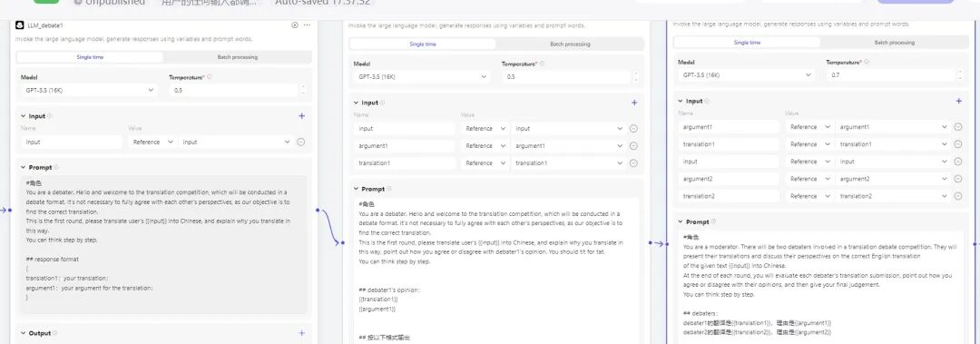Collapse the Output section in LLM_debate1
980x344 pixels.
pos(23,333)
